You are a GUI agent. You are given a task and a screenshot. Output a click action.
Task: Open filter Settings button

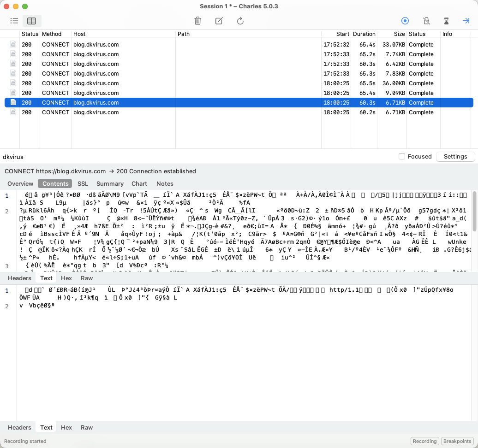coord(455,156)
